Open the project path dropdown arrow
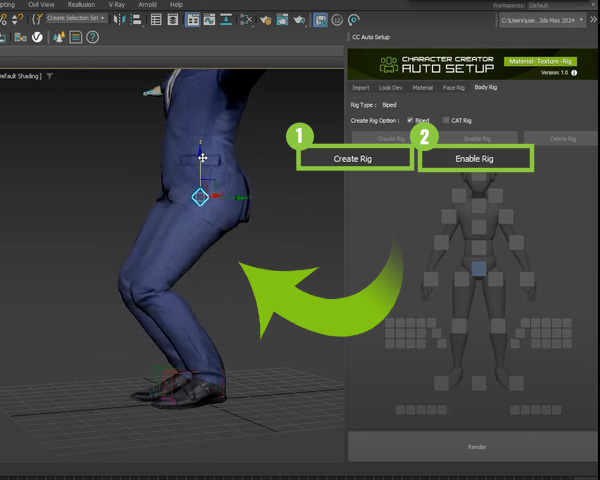The width and height of the screenshot is (600, 480). (x=581, y=20)
